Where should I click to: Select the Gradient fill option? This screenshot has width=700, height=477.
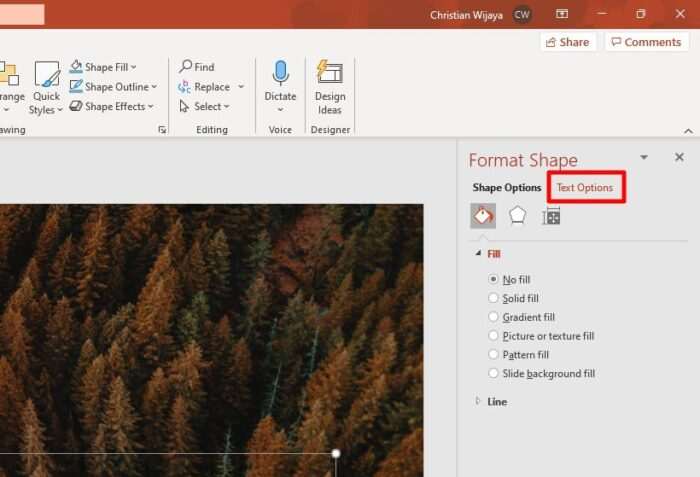pos(521,317)
